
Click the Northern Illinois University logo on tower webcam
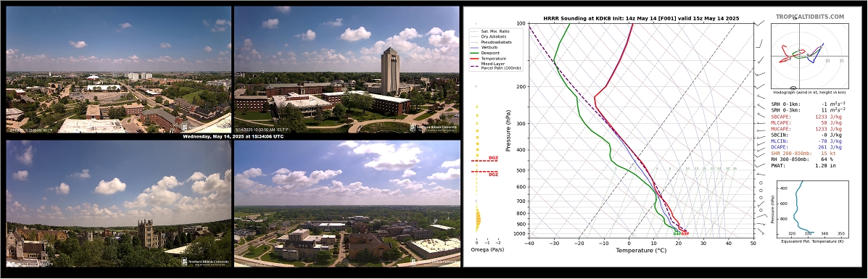pyautogui.click(x=434, y=128)
